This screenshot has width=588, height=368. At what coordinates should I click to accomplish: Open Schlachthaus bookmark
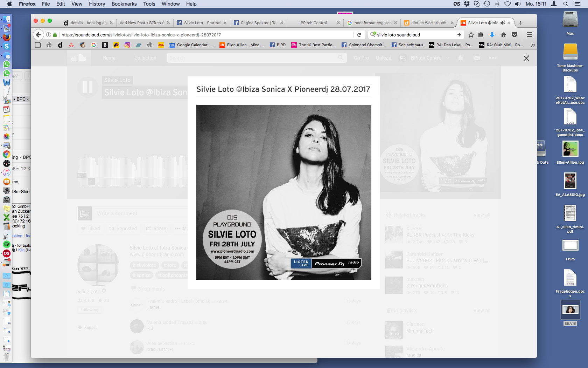pos(407,45)
